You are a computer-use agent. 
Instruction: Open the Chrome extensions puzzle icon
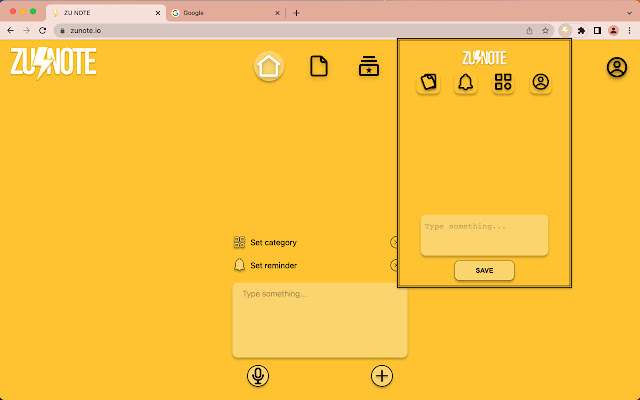[x=581, y=31]
